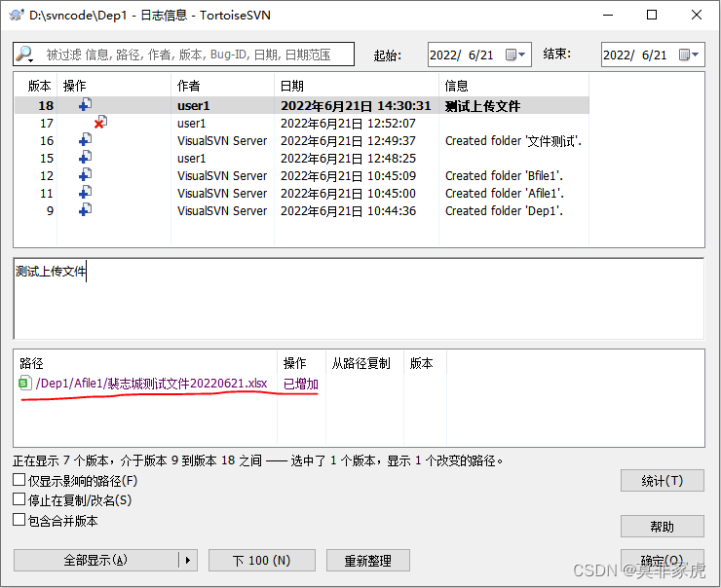This screenshot has width=721, height=588.
Task: Click the added-action icon for revision 9
Action: [85, 210]
